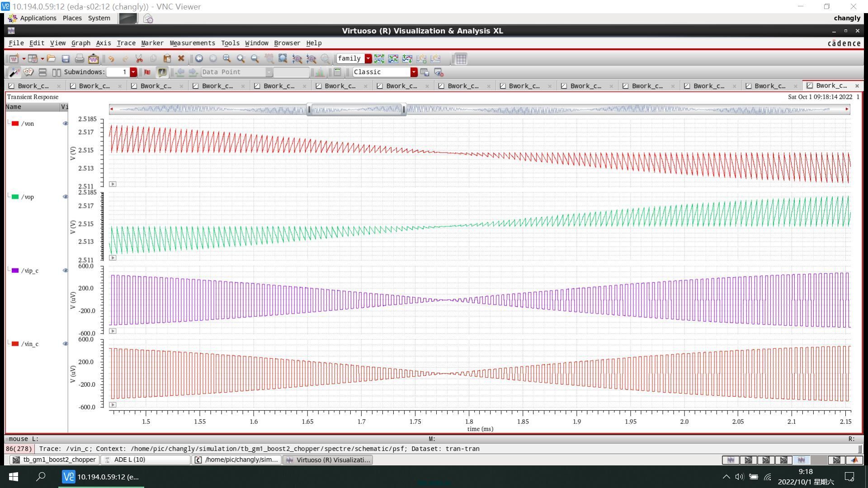Viewport: 868px width, 488px height.
Task: Open the Places menu in GNOME panel
Action: (x=72, y=18)
